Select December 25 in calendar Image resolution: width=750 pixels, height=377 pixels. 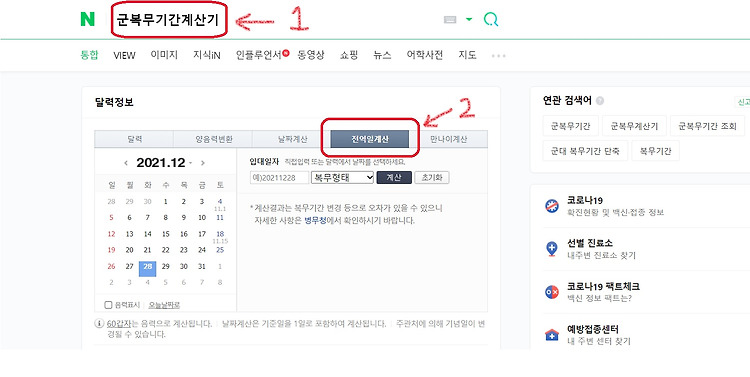pos(220,250)
